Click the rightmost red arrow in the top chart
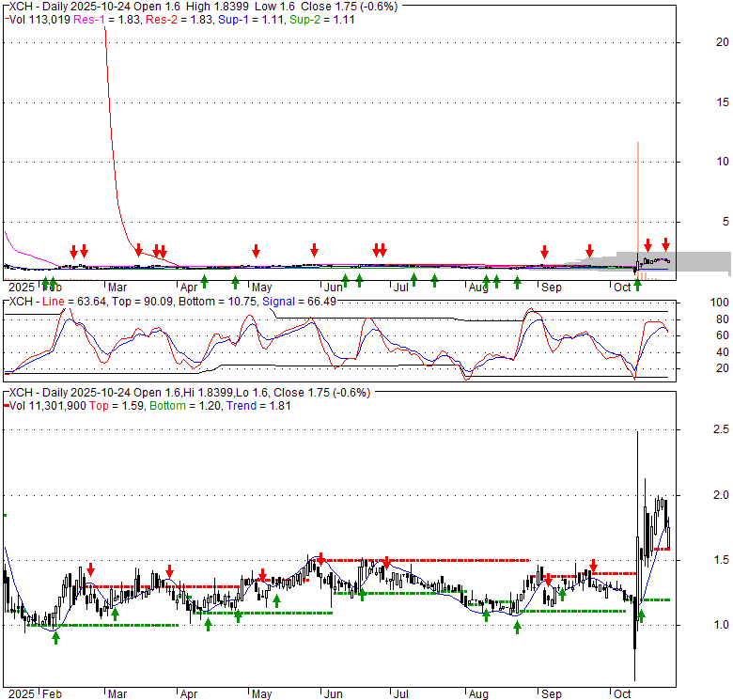Screen dimensions: 733x700 point(665,244)
